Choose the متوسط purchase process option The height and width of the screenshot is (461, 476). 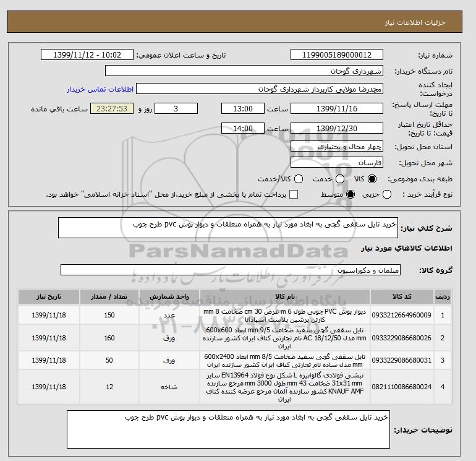point(351,194)
